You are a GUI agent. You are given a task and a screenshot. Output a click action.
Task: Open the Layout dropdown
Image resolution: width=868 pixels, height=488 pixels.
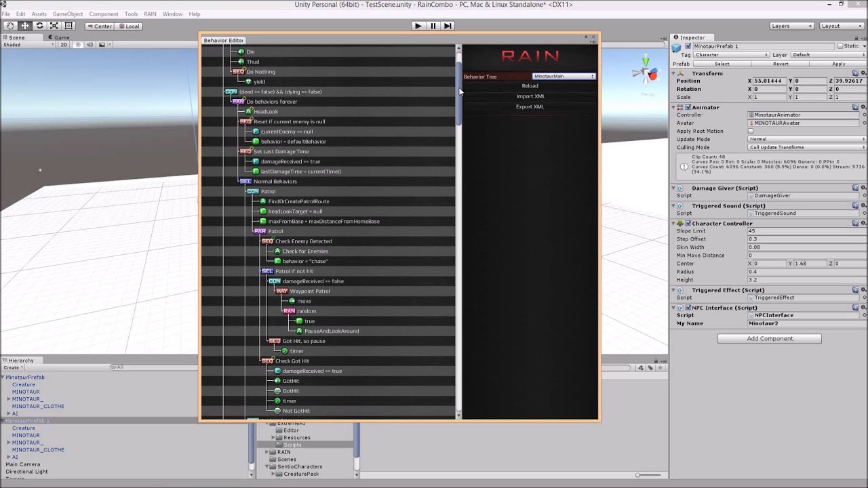tap(842, 26)
